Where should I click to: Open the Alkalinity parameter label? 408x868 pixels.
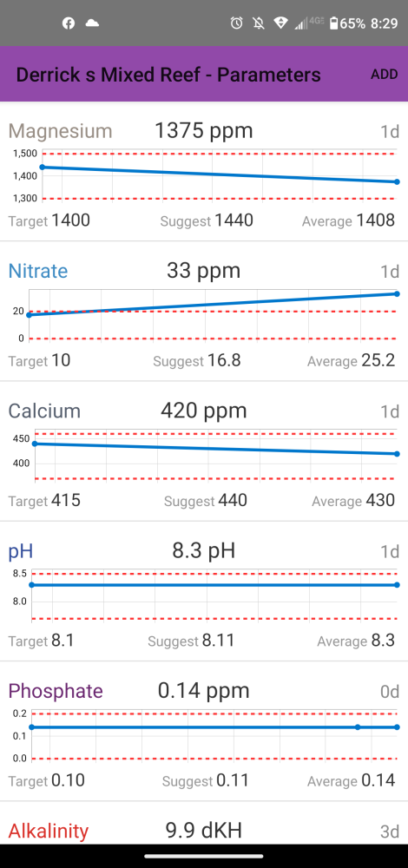(49, 831)
